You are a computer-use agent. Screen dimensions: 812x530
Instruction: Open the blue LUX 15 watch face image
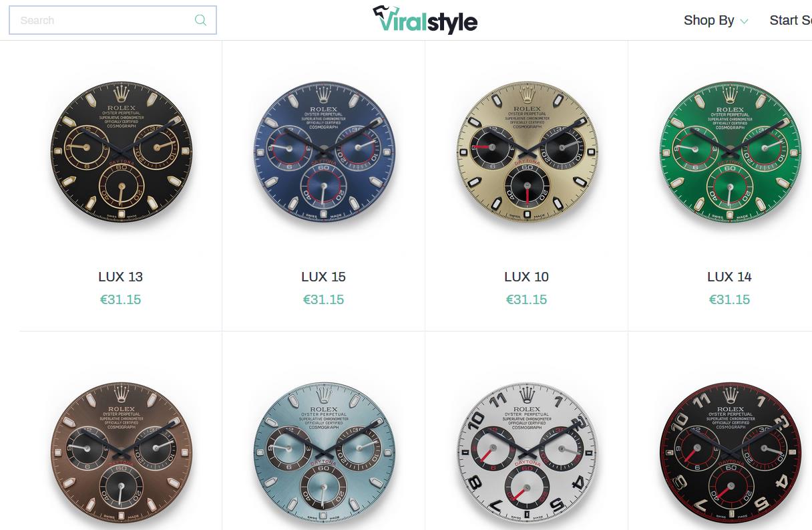point(324,152)
